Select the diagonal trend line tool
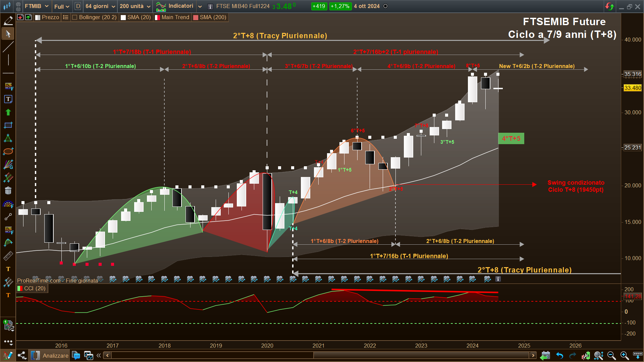 (8, 47)
